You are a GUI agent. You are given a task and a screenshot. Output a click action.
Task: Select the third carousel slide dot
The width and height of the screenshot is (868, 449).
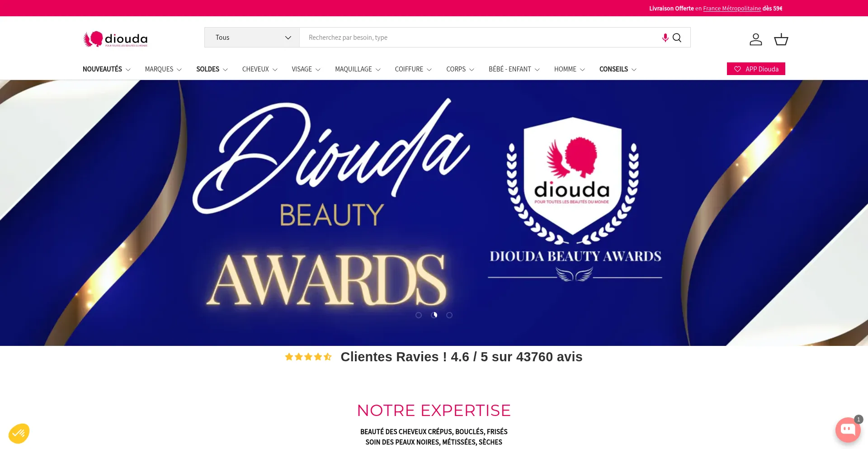pyautogui.click(x=449, y=315)
